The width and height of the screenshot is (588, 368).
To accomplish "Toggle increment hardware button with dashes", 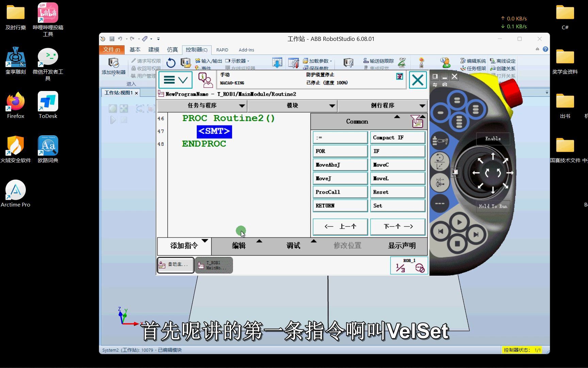I will 440,203.
